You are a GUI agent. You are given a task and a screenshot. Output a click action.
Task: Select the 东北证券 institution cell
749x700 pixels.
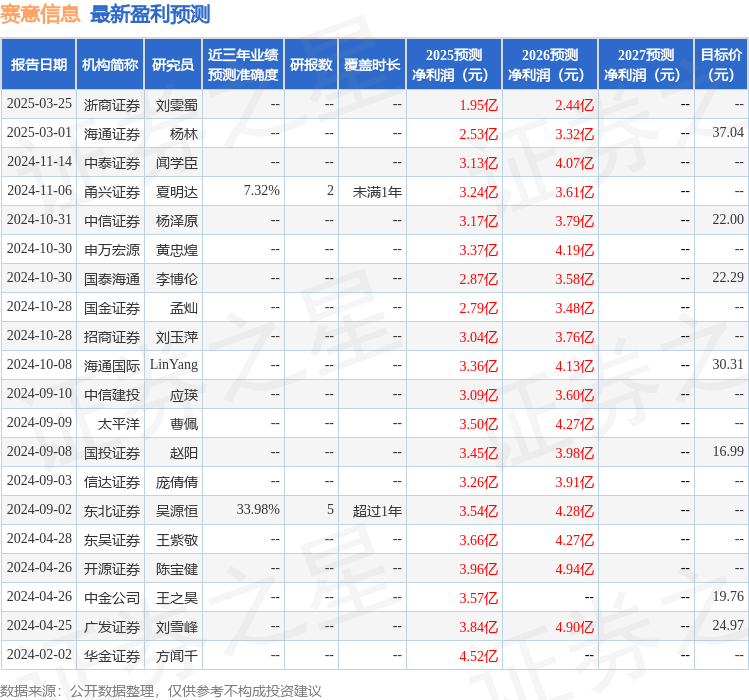click(112, 511)
